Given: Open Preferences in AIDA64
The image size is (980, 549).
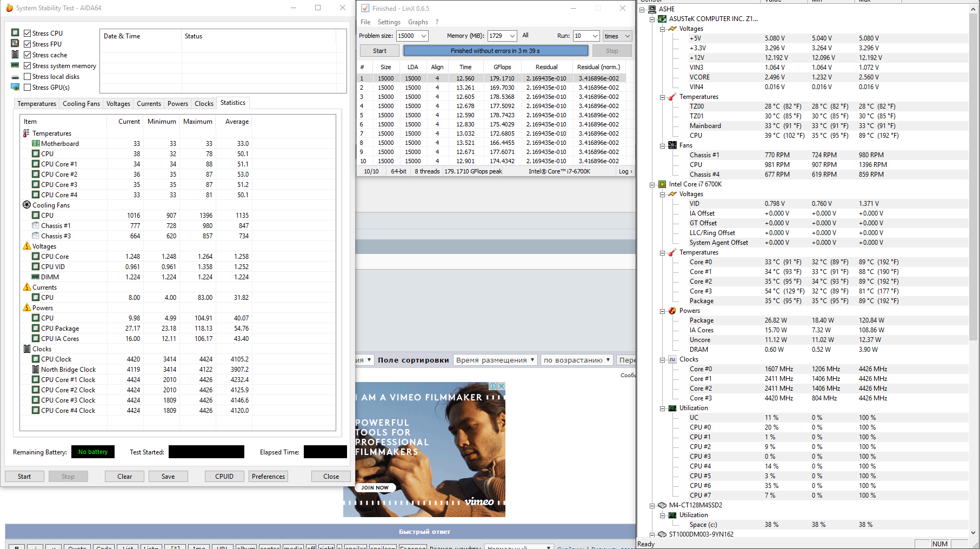Looking at the screenshot, I should 268,476.
